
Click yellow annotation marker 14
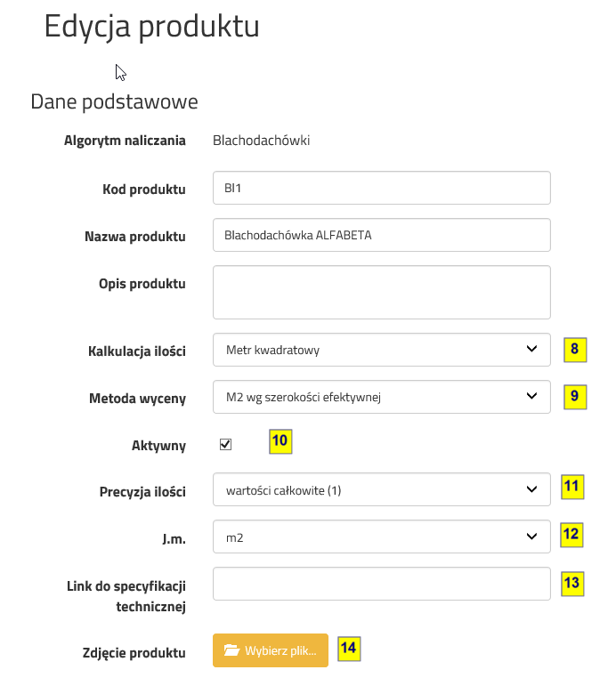349,649
